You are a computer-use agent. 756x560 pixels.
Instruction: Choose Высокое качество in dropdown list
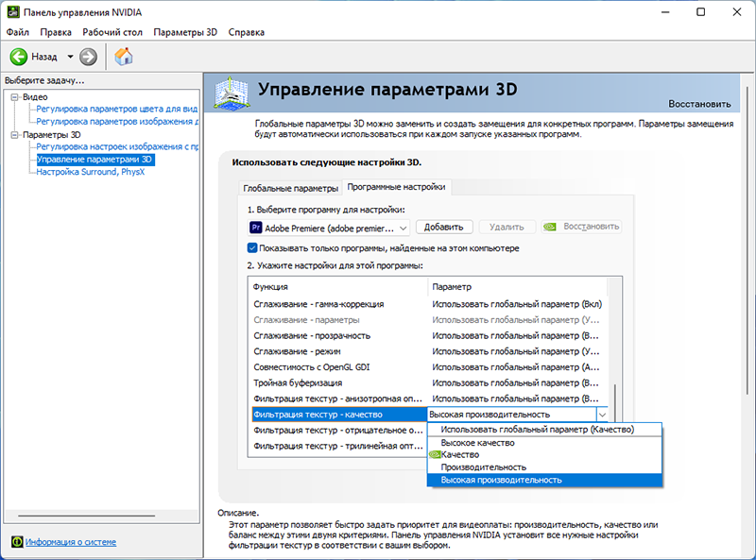(544, 442)
